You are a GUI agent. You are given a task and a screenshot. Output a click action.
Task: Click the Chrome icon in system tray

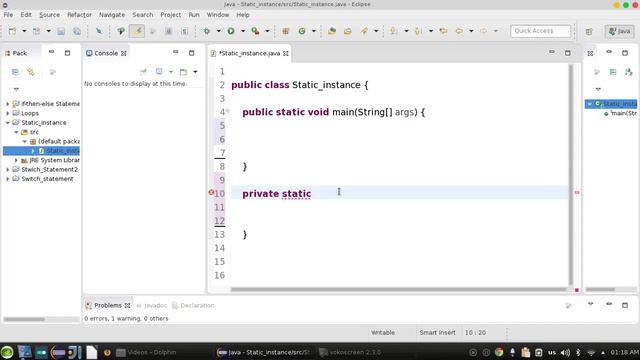click(x=499, y=352)
